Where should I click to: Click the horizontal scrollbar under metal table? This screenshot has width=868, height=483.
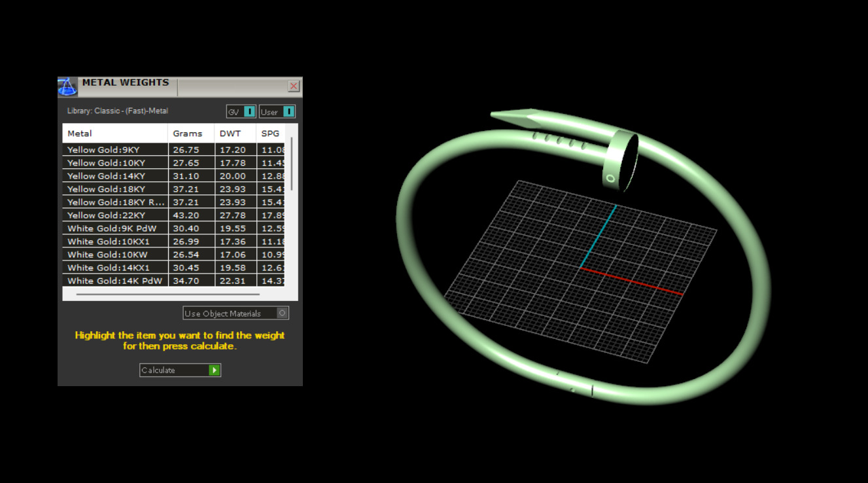(x=168, y=295)
